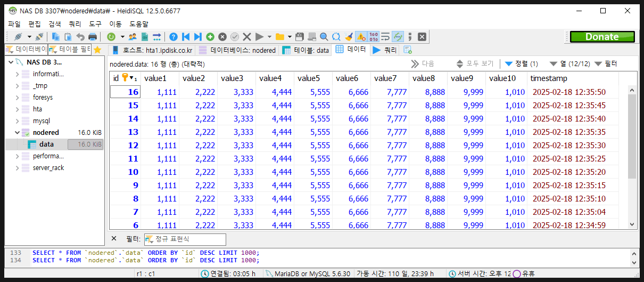Click the green Refresh icon
Viewport: 644px width, 282px height.
111,37
